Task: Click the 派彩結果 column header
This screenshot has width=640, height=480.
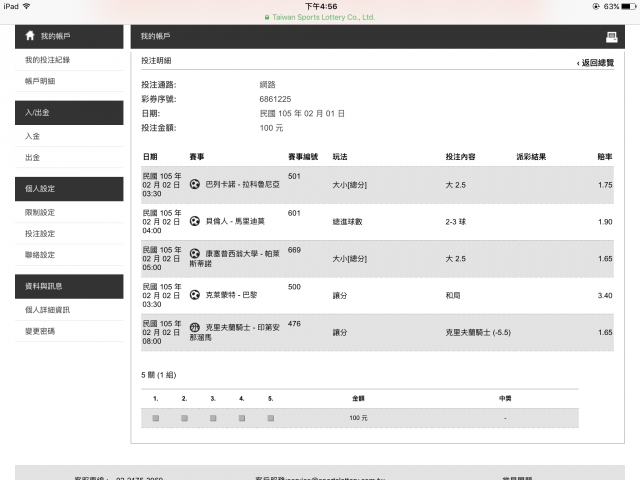Action: 531,157
